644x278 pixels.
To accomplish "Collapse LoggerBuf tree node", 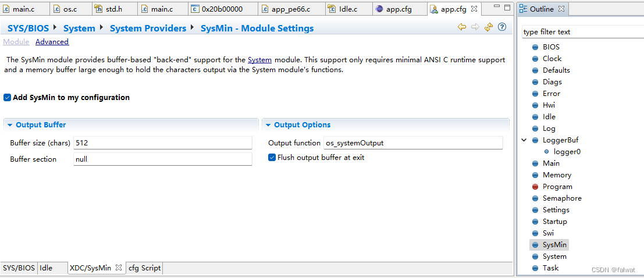I will coord(524,140).
